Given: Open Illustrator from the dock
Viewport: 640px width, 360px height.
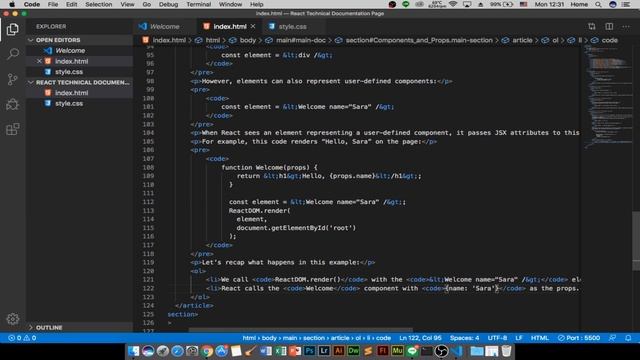Looking at the screenshot, I should (x=339, y=351).
